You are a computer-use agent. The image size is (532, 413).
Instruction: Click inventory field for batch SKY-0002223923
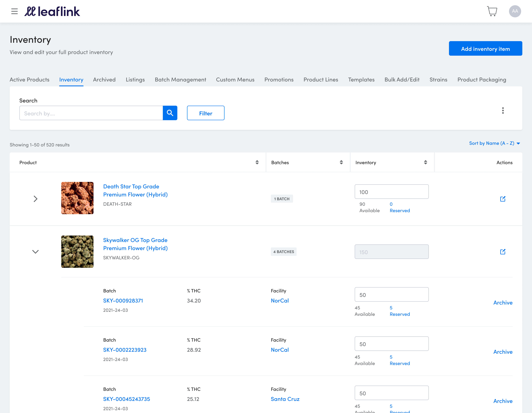(x=391, y=344)
